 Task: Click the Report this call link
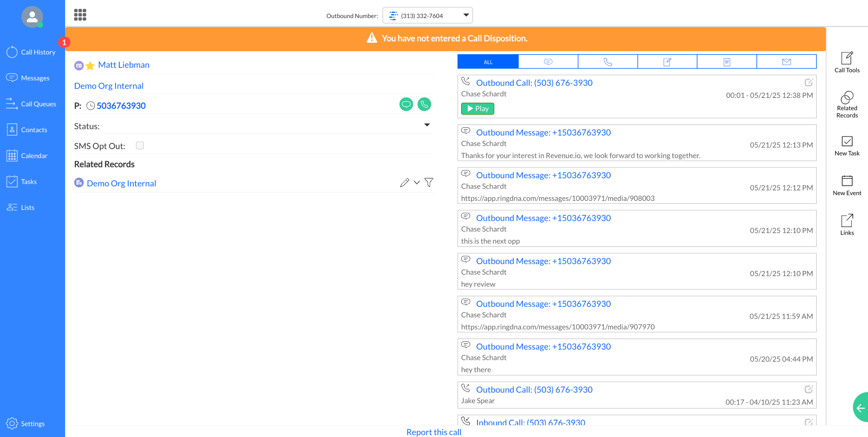(434, 432)
